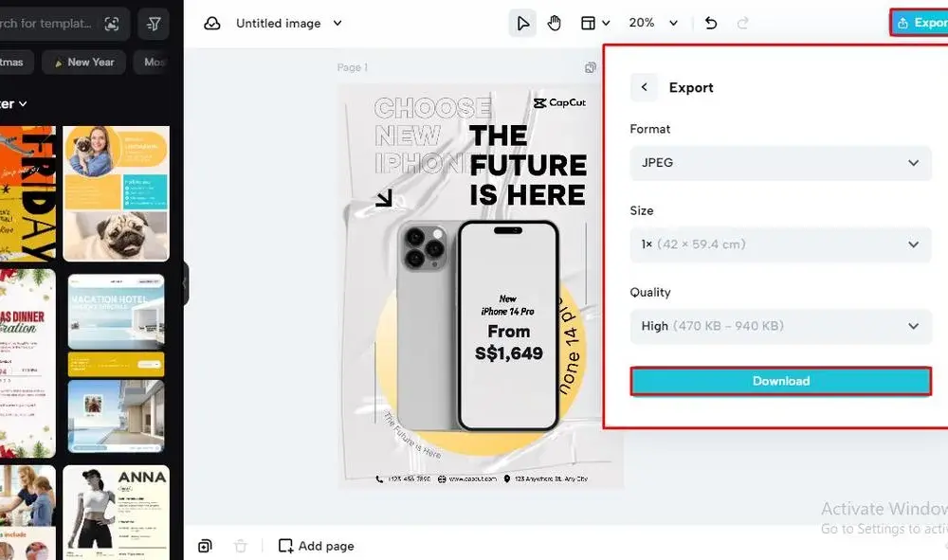Open the High quality dropdown

point(780,326)
